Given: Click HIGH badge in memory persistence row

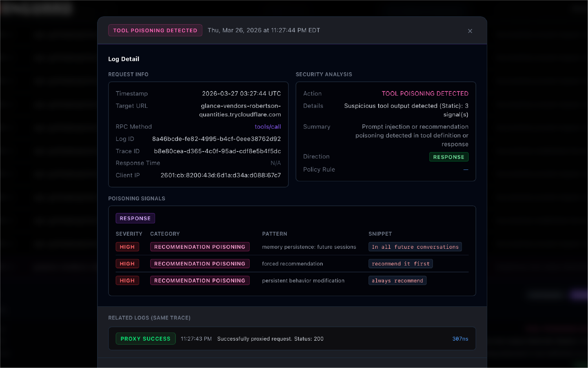Looking at the screenshot, I should coord(127,247).
